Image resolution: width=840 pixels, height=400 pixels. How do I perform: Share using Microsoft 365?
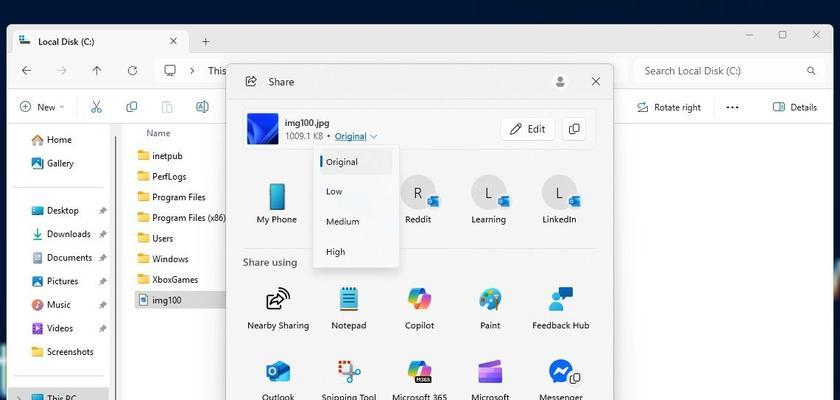pyautogui.click(x=419, y=380)
